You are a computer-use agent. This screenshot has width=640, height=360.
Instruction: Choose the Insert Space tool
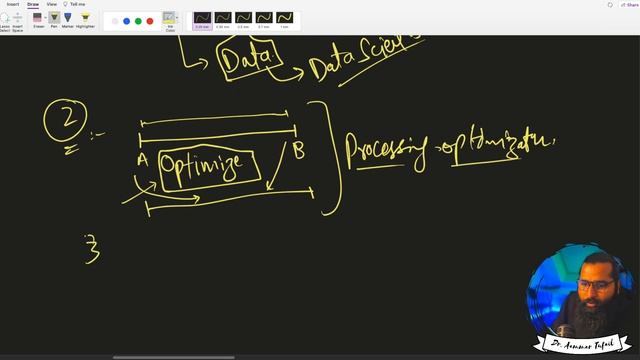click(18, 21)
